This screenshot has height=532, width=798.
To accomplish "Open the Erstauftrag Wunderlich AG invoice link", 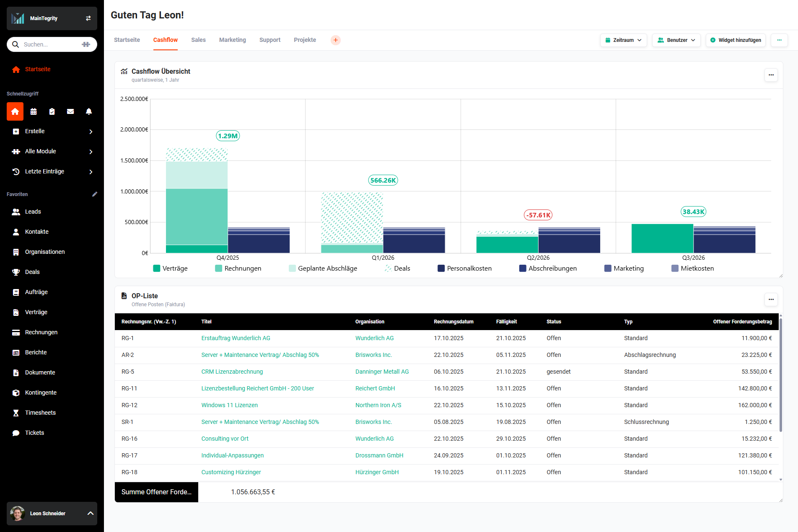I will (x=236, y=338).
